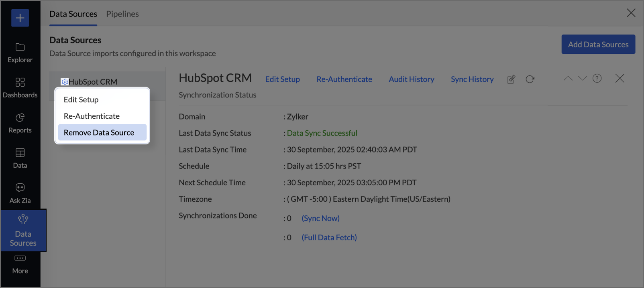
Task: Switch to the Pipelines tab
Action: [x=122, y=14]
